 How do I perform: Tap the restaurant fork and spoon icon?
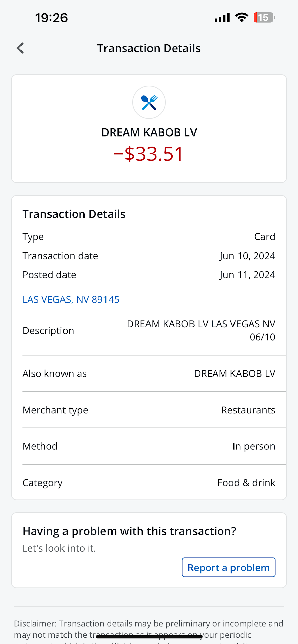149,102
